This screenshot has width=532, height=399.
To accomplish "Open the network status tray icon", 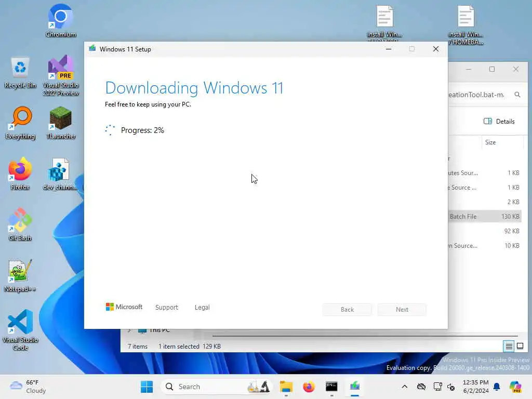I will 437,387.
